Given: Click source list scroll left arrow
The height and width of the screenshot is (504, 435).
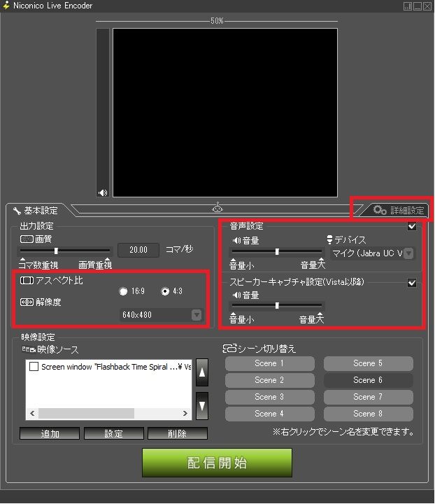Looking at the screenshot, I should click(32, 413).
